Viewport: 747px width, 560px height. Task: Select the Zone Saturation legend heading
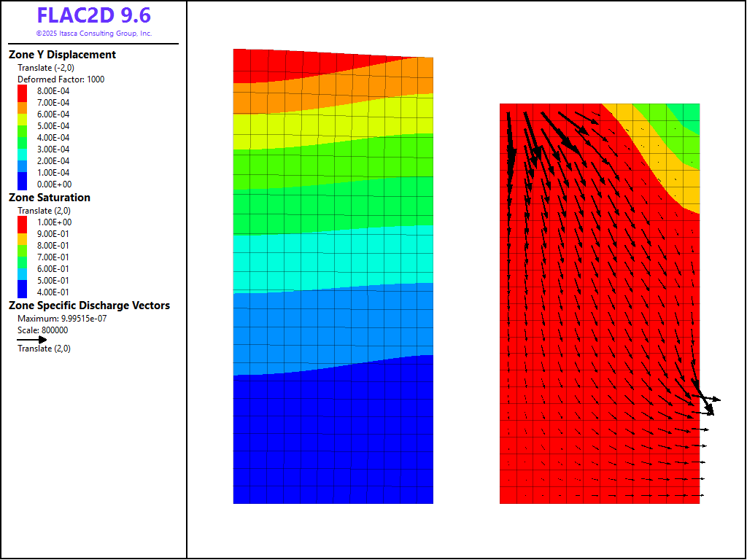tap(50, 198)
